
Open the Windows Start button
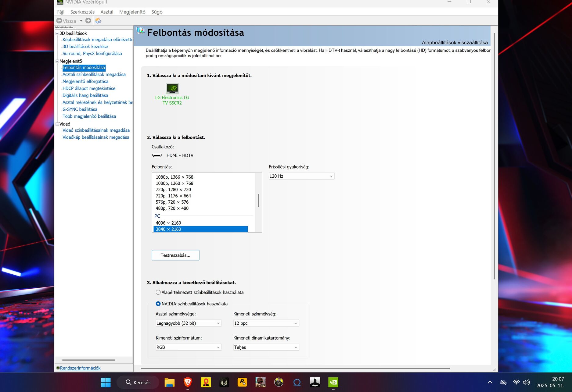[x=106, y=382]
